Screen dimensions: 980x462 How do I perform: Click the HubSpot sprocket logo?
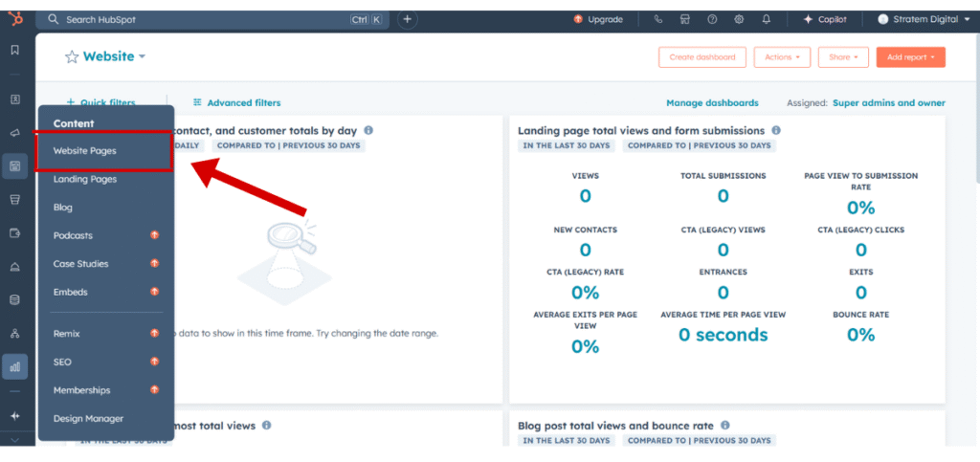click(15, 19)
